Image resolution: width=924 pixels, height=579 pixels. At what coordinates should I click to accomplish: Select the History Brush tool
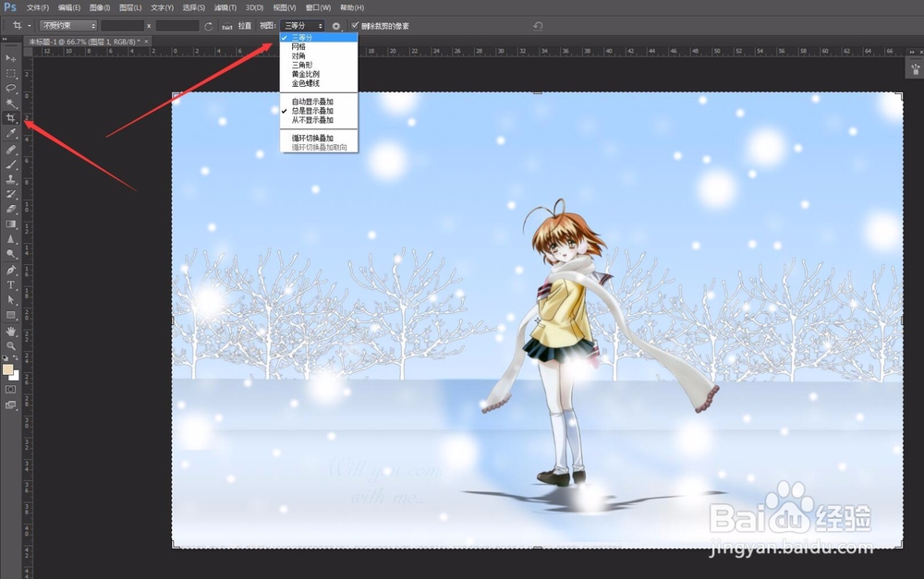[10, 194]
